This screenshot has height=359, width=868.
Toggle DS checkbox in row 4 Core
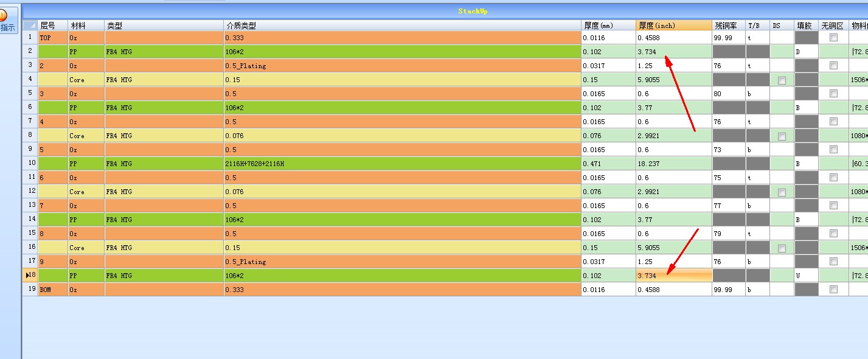pyautogui.click(x=782, y=80)
